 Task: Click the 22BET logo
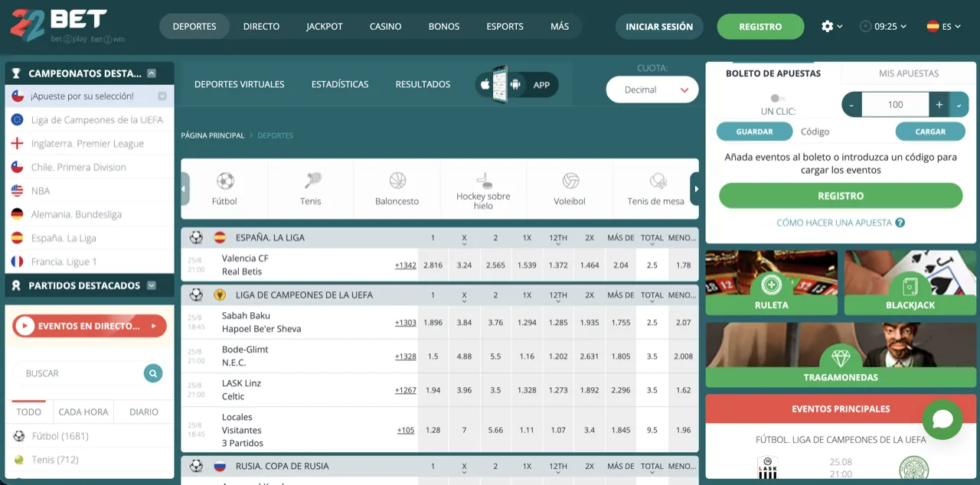pos(67,27)
